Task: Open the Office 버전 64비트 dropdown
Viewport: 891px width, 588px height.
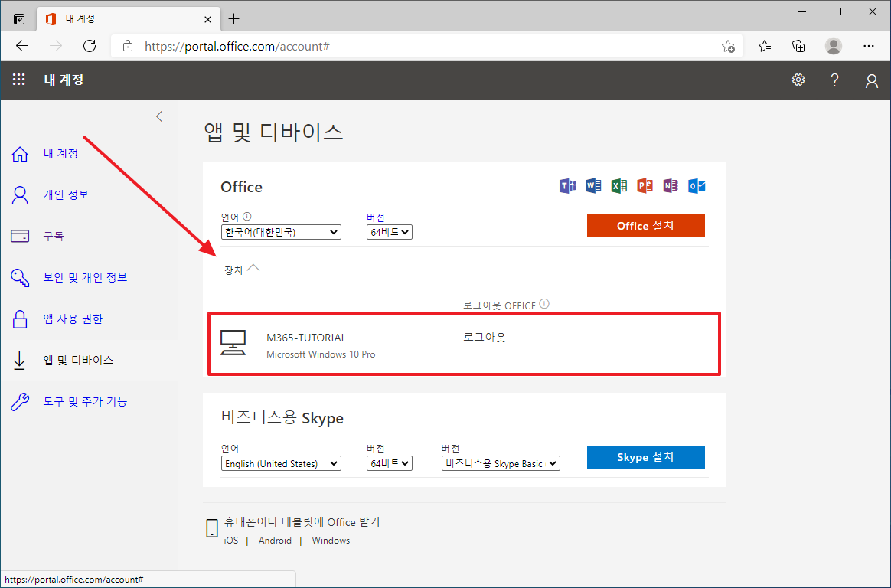Action: click(390, 232)
